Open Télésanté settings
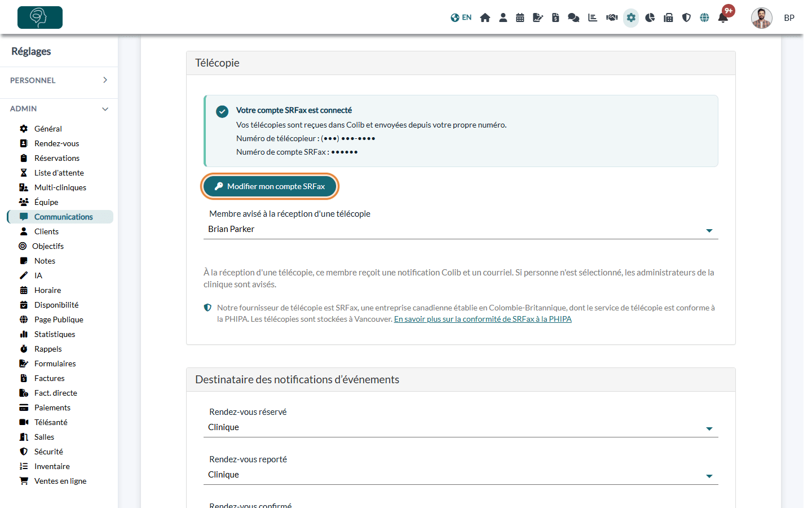This screenshot has width=812, height=508. click(x=51, y=422)
